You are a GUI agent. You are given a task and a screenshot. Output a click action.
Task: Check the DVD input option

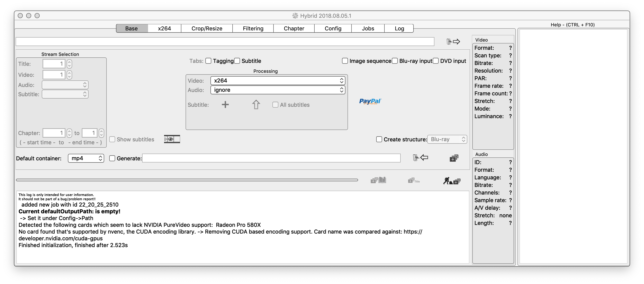[436, 61]
